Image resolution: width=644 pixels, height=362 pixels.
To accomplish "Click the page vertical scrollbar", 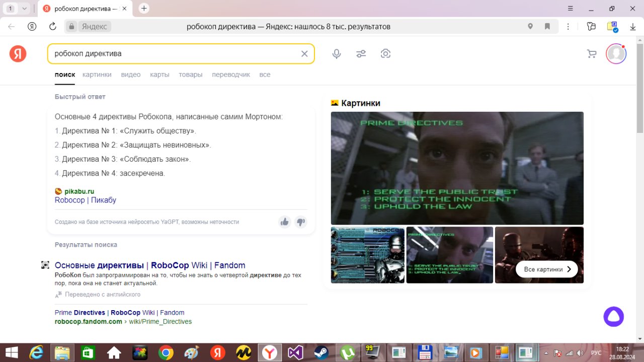I will pyautogui.click(x=640, y=101).
